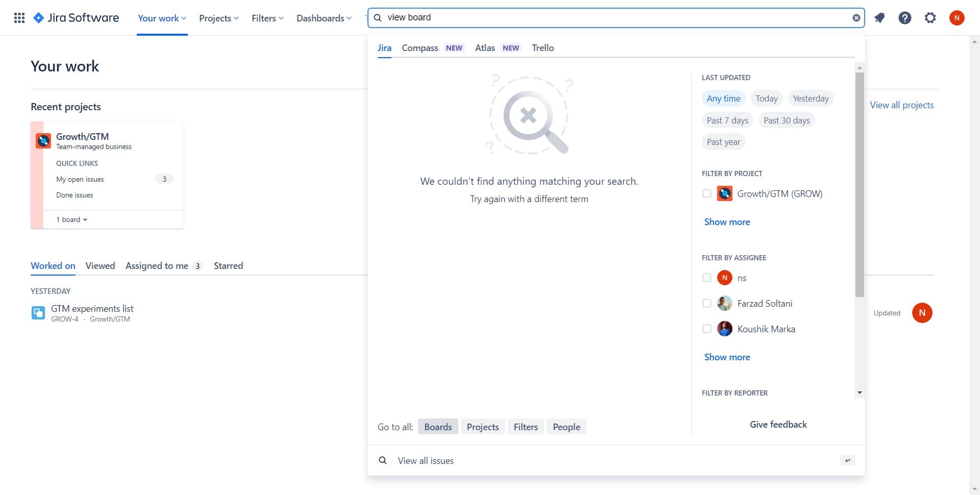Clear the search field with X icon

(x=856, y=18)
